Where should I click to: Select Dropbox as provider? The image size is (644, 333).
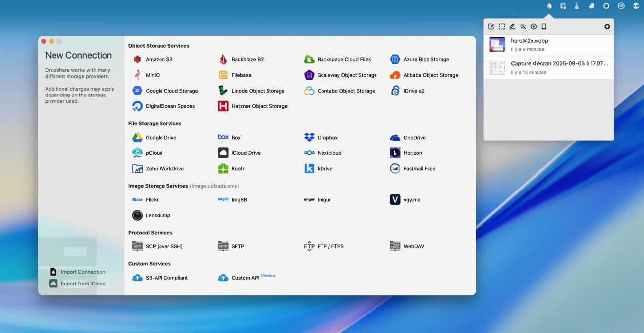(321, 138)
